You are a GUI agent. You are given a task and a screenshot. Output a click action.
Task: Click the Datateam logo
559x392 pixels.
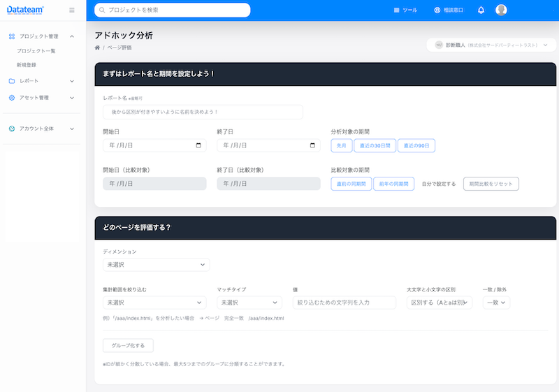25,10
